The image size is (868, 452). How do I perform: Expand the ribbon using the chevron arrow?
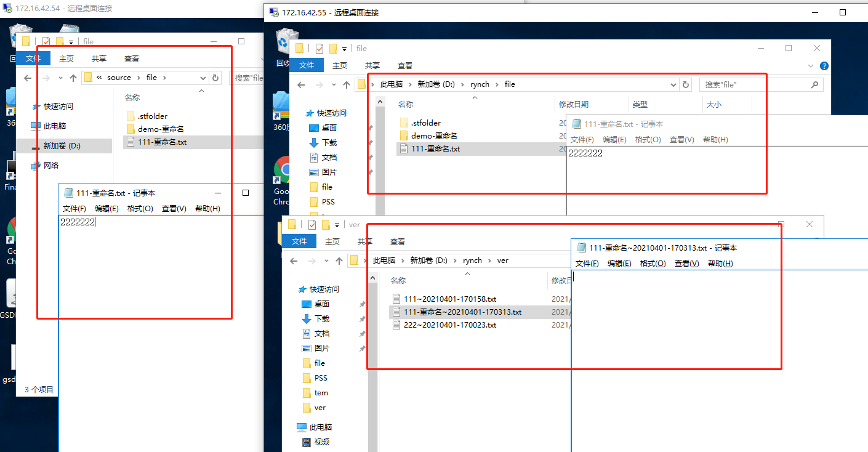811,65
